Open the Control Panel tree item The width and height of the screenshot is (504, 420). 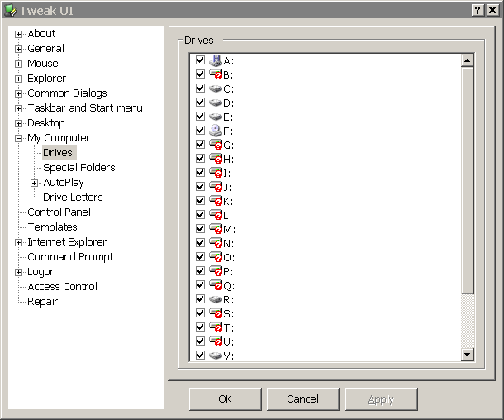point(59,212)
